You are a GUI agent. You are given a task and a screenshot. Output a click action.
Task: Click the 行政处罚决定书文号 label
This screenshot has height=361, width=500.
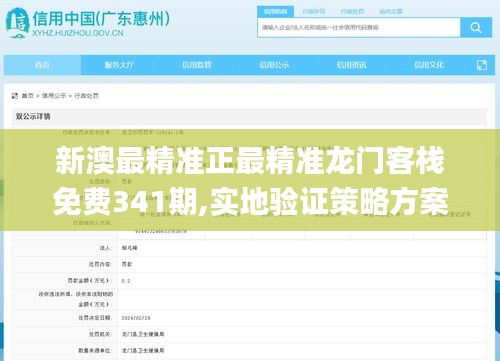pyautogui.click(x=86, y=132)
